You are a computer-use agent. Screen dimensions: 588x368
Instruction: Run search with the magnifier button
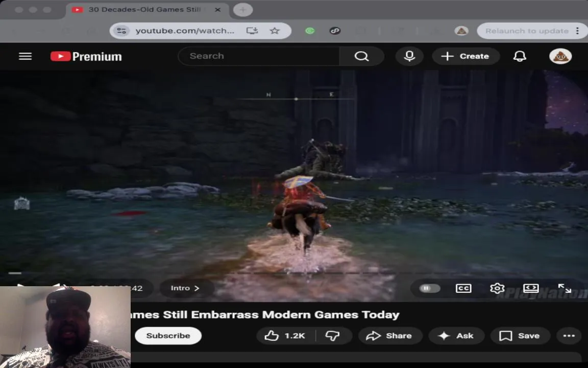(x=361, y=56)
